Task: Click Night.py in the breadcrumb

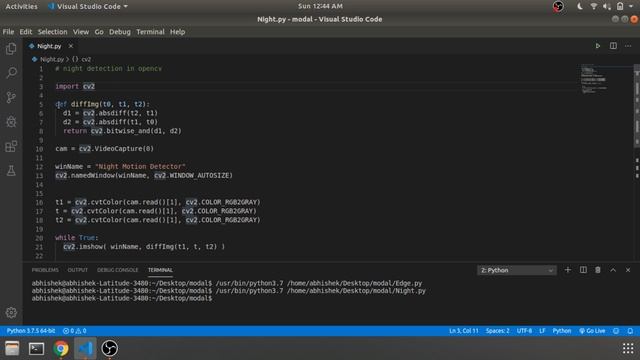Action: pos(52,59)
